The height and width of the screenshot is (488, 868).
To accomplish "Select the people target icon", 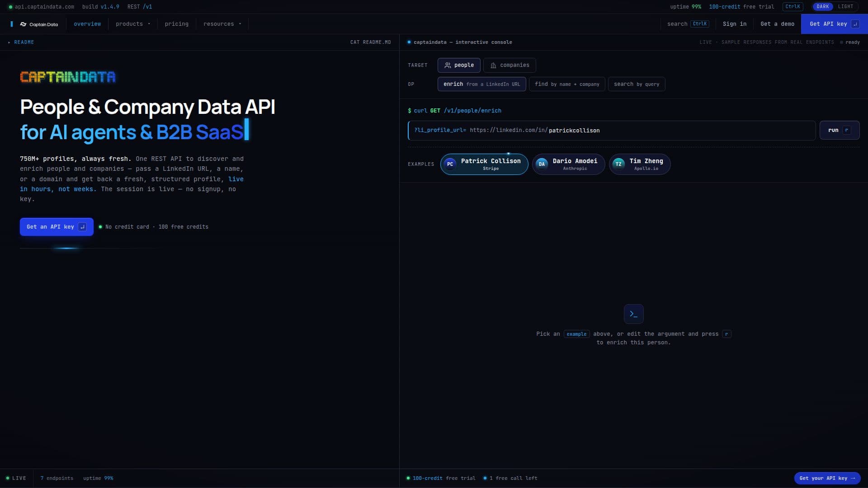I will coord(448,66).
